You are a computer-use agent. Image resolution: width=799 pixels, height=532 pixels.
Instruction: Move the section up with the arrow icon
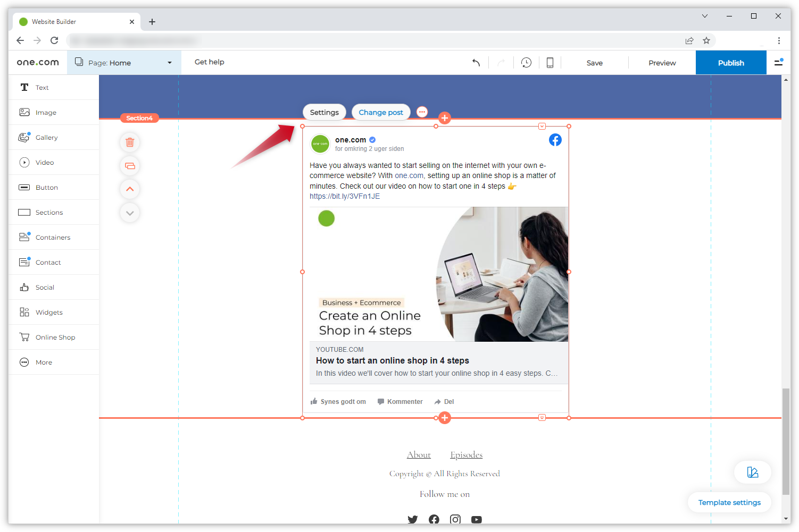point(130,189)
